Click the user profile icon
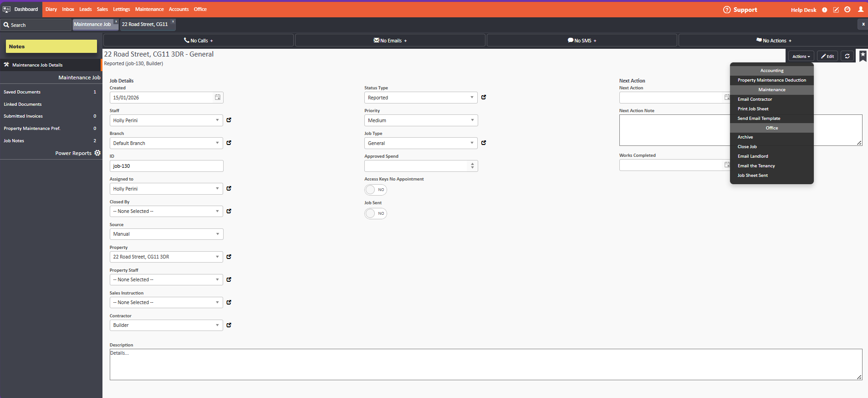The image size is (868, 398). [x=860, y=10]
